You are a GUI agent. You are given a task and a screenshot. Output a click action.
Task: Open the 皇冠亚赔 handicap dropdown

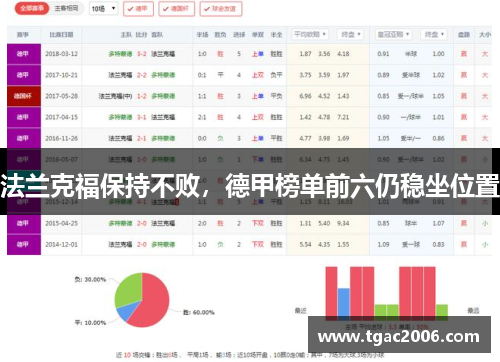[x=393, y=34]
